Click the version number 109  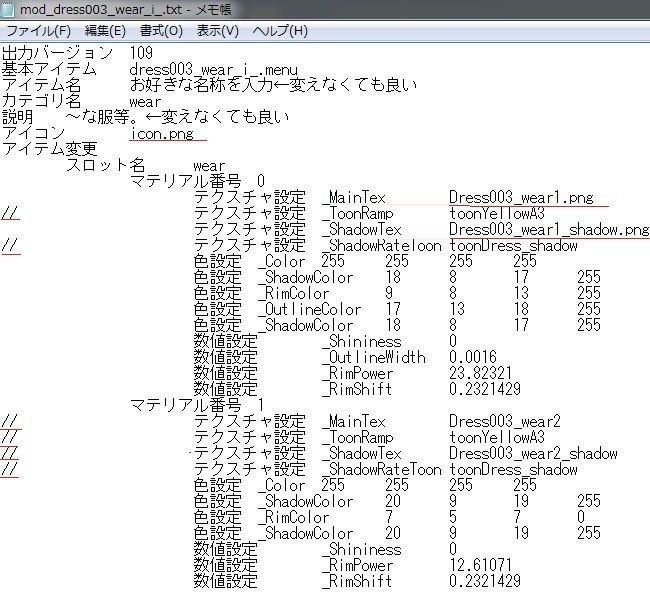tap(141, 53)
